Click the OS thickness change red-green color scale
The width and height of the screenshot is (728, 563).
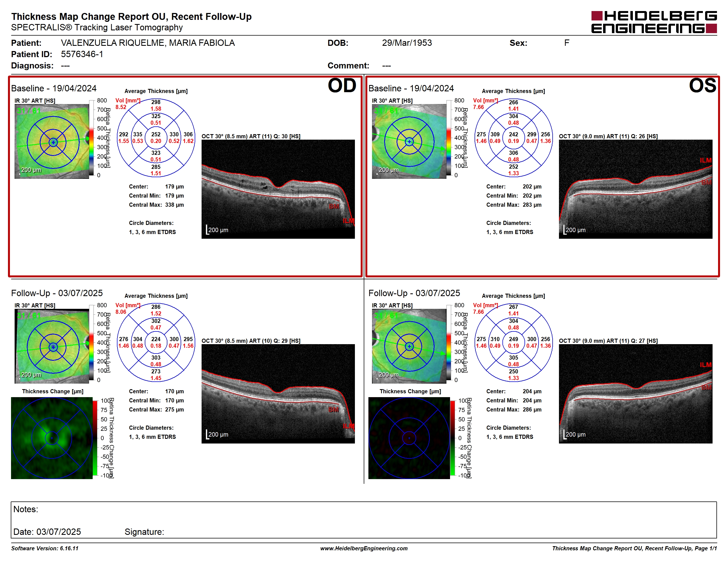tap(453, 438)
